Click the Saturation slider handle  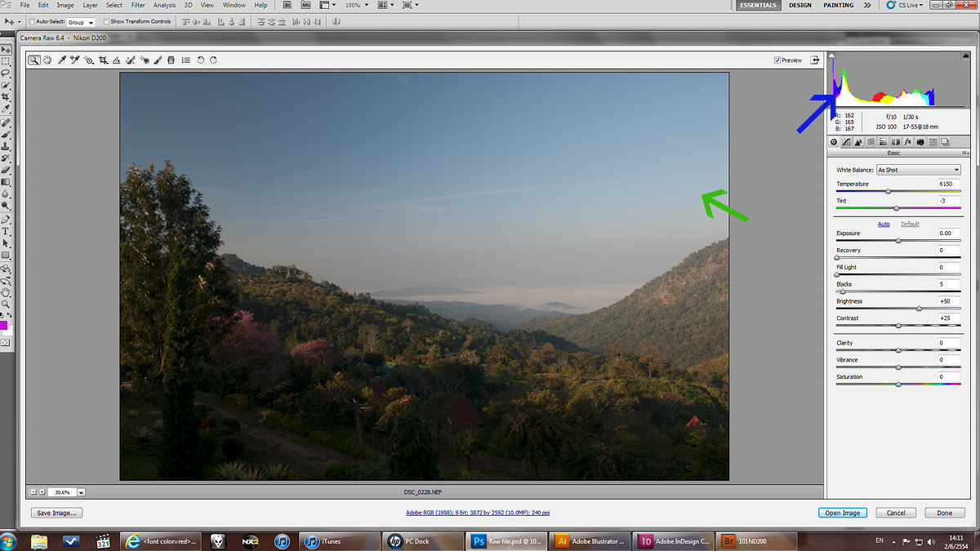(x=898, y=384)
